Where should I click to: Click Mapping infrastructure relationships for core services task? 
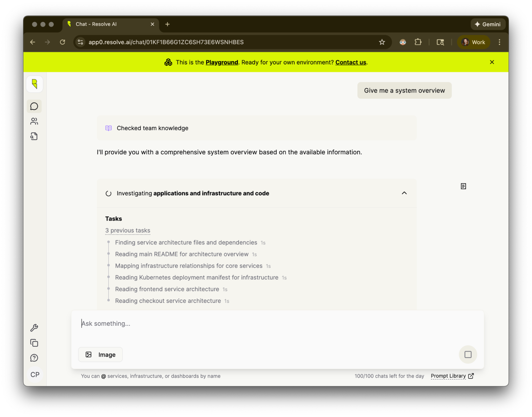tap(189, 266)
